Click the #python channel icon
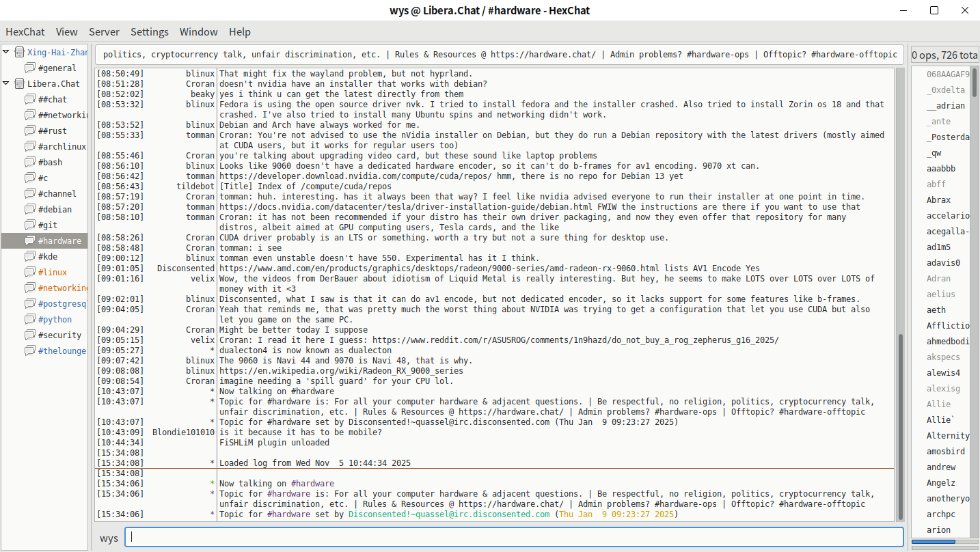This screenshot has height=552, width=980. click(x=30, y=319)
